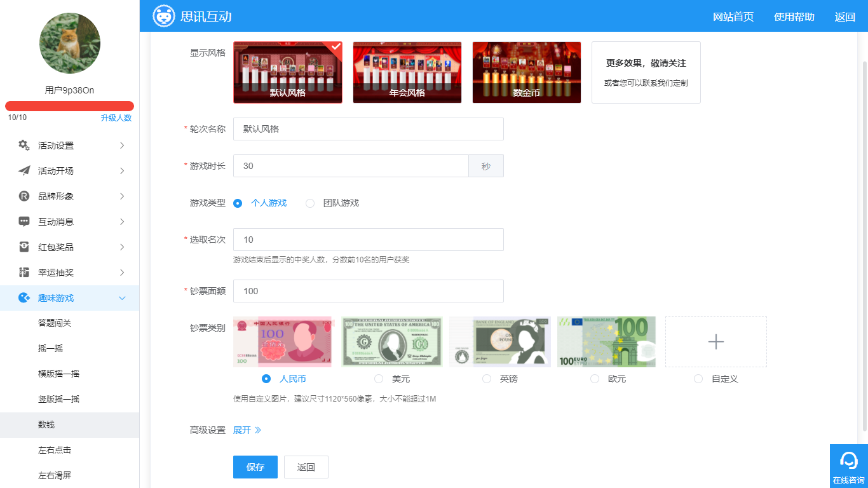Expand the 互动消息 menu chevron
Screen dimensions: 868x488
[122, 222]
